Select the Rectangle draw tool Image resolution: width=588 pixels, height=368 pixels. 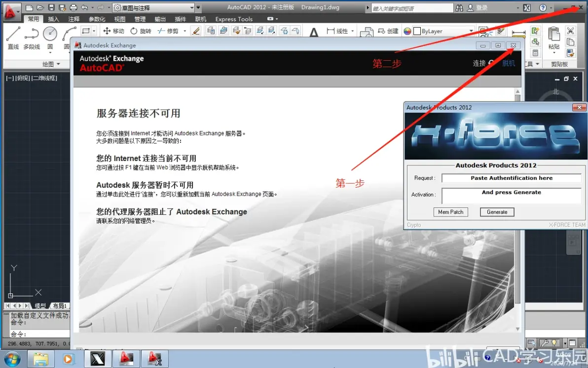[86, 31]
